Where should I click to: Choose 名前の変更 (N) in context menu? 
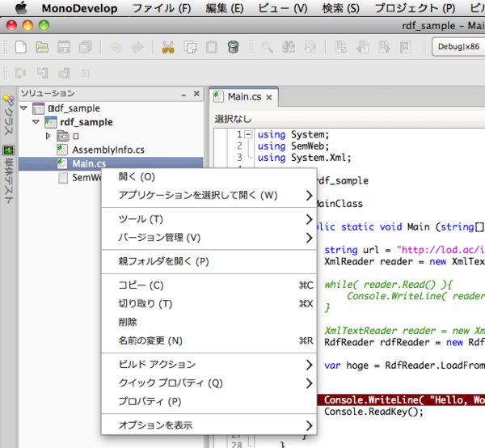pyautogui.click(x=209, y=340)
